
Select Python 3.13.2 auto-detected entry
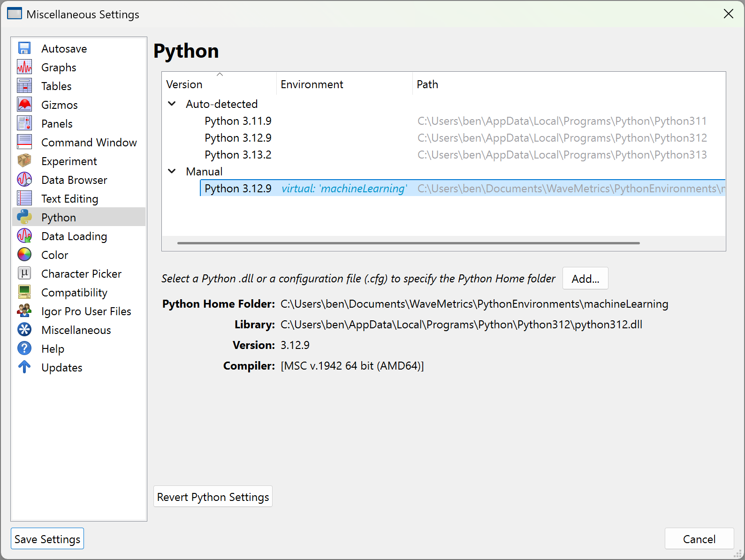point(238,155)
